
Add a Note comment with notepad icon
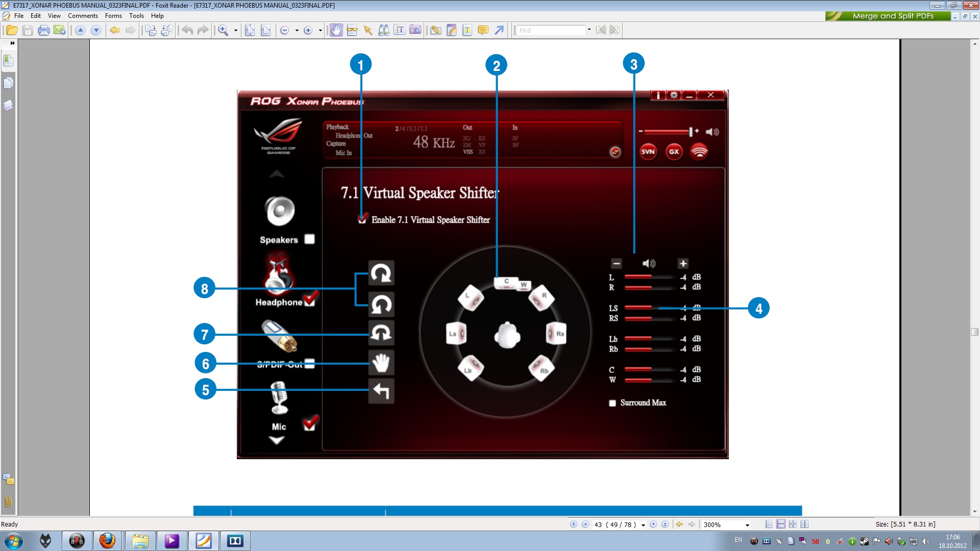point(451,30)
